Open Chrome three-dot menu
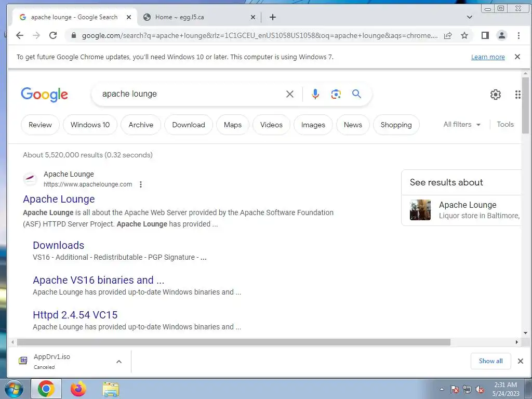Screen dimensions: 532x399 [x=518, y=35]
